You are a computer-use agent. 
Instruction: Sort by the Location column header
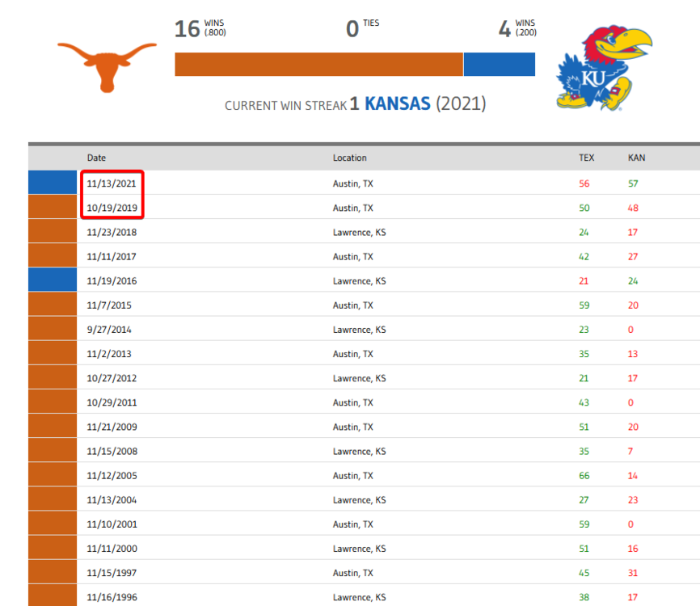(349, 158)
